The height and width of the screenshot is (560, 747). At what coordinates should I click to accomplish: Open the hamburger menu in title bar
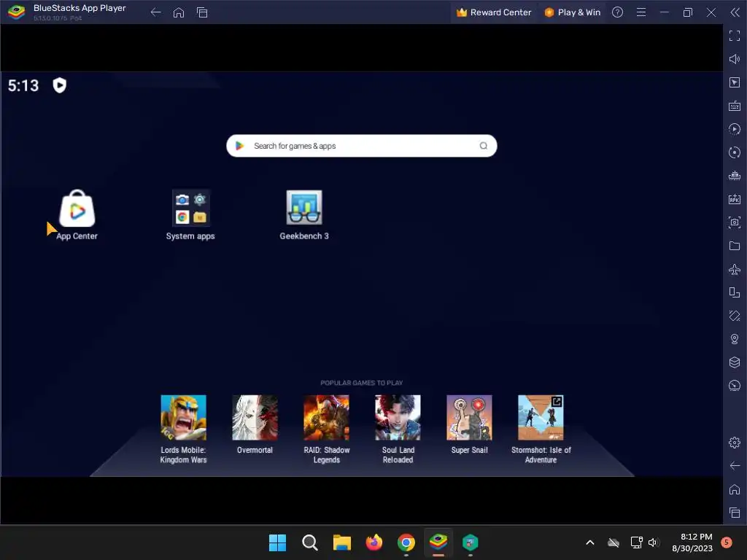(x=641, y=12)
